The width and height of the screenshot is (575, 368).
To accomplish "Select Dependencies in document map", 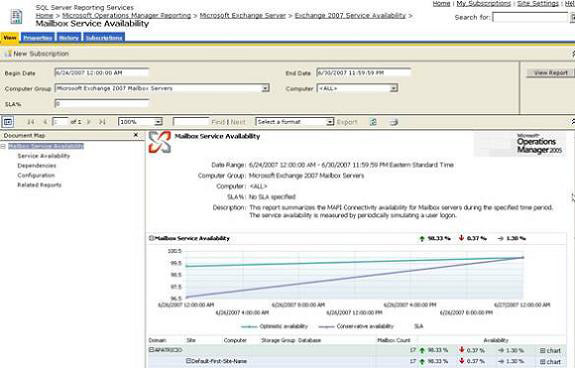I will pyautogui.click(x=37, y=166).
